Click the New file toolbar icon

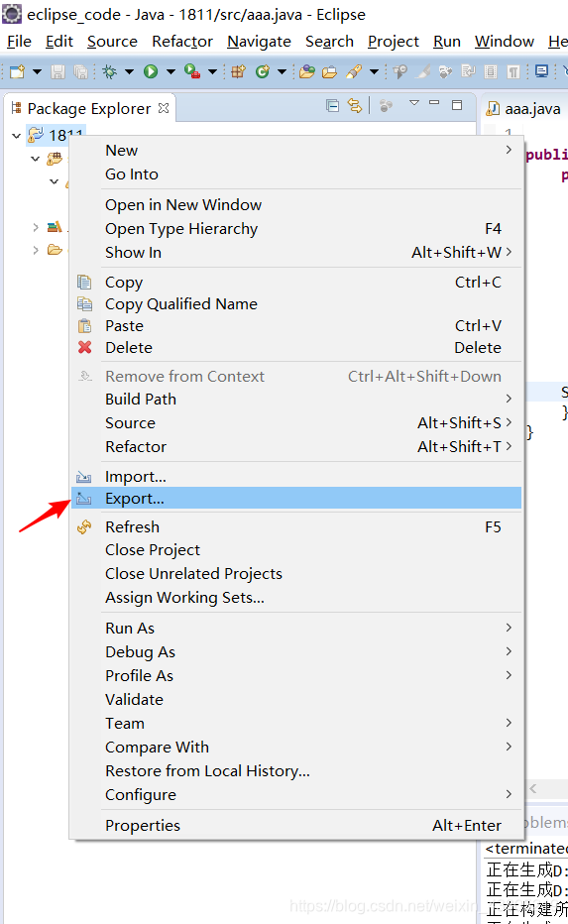(17, 72)
